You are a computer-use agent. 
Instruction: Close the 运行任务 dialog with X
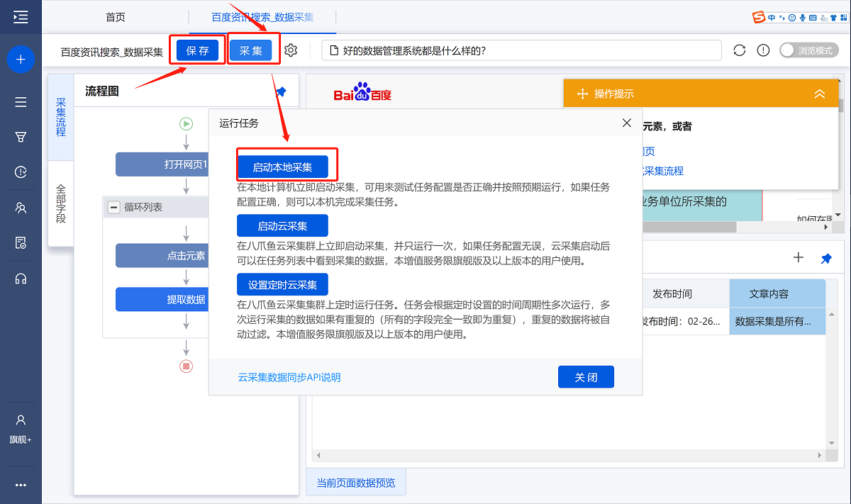627,123
